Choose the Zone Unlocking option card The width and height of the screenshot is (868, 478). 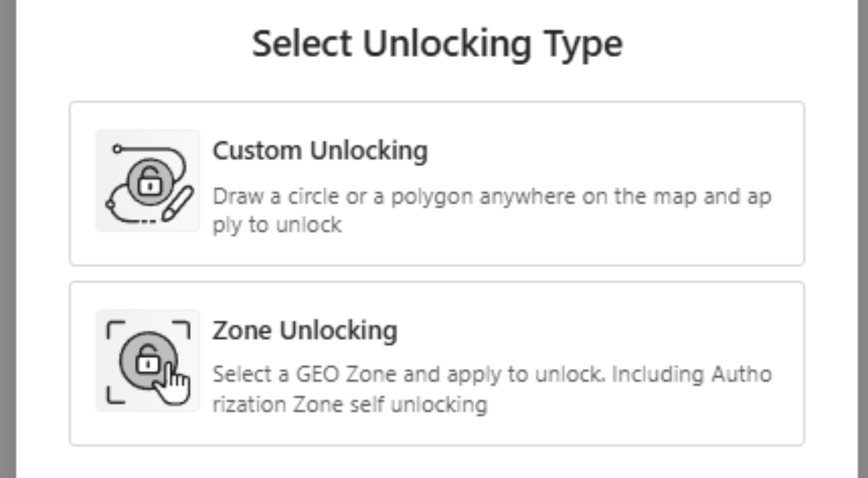tap(437, 363)
